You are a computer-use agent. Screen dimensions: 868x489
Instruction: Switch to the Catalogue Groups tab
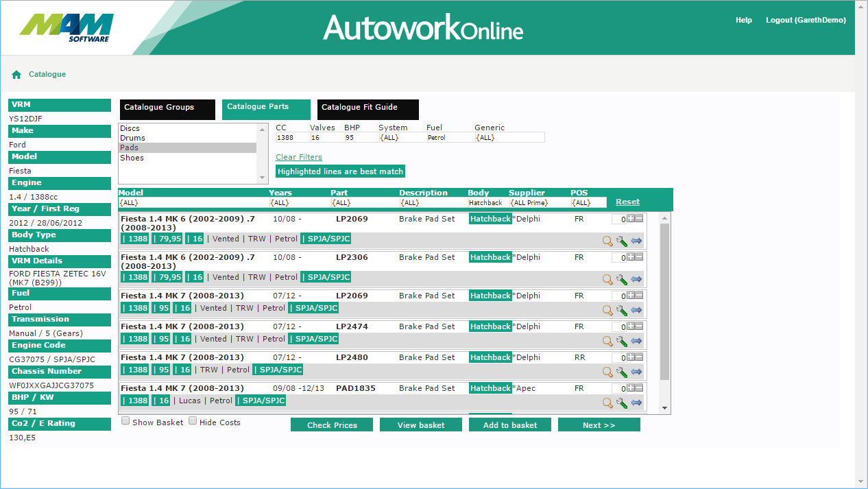pos(167,108)
